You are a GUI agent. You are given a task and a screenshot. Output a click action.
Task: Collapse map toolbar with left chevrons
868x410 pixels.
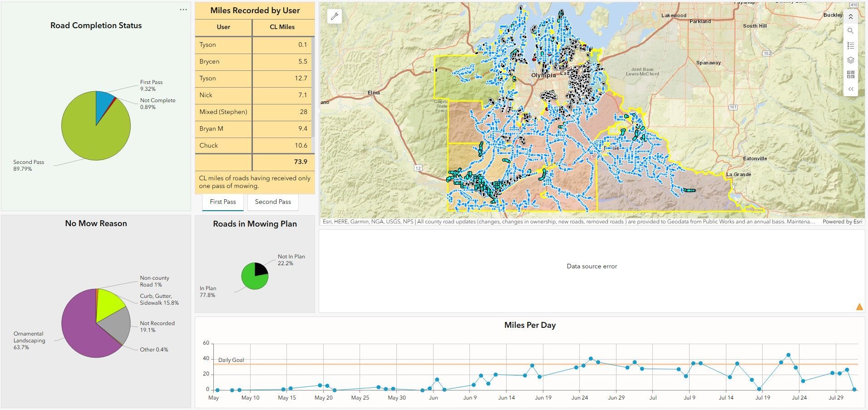coord(850,89)
